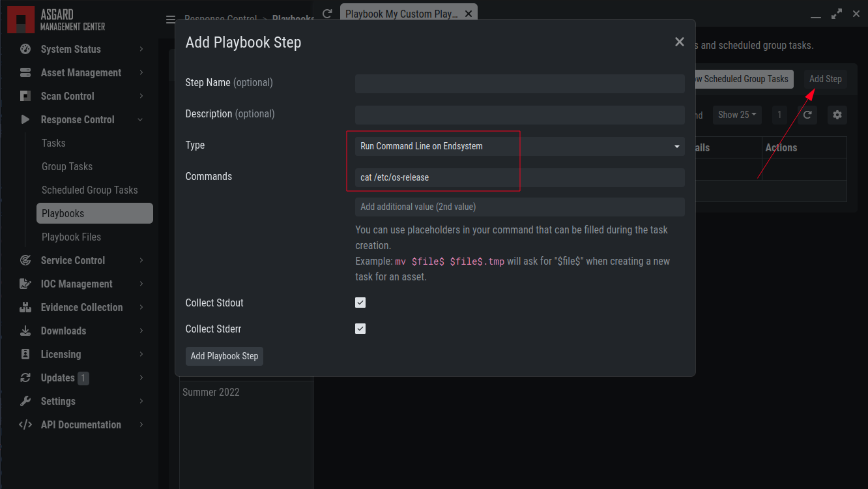This screenshot has width=868, height=489.
Task: Click the Scan Control icon
Action: 25,96
